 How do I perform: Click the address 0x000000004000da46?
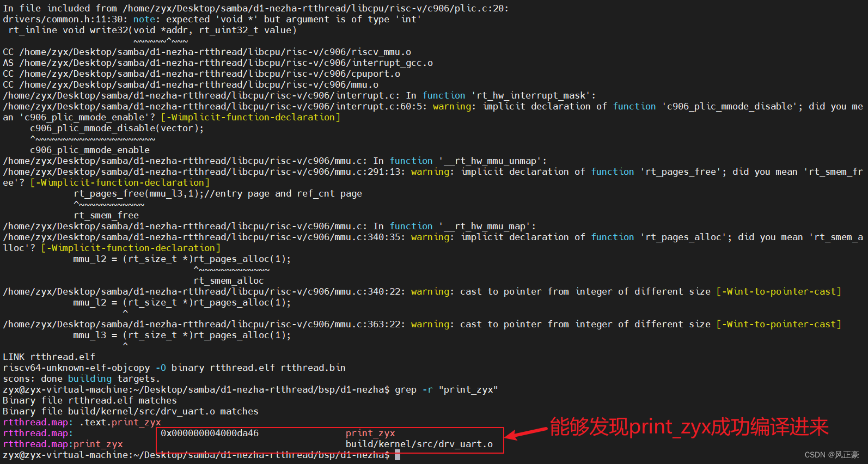[x=210, y=433]
